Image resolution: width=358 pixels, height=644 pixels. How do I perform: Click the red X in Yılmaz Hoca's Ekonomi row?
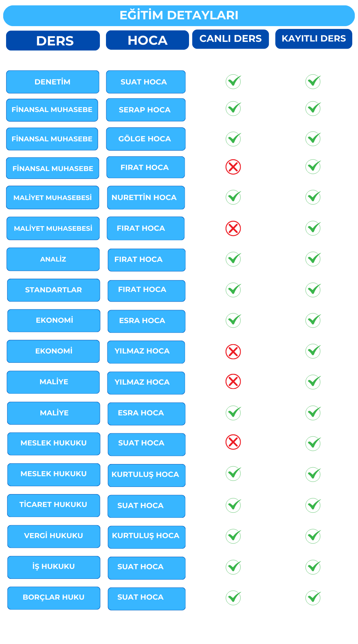[233, 352]
